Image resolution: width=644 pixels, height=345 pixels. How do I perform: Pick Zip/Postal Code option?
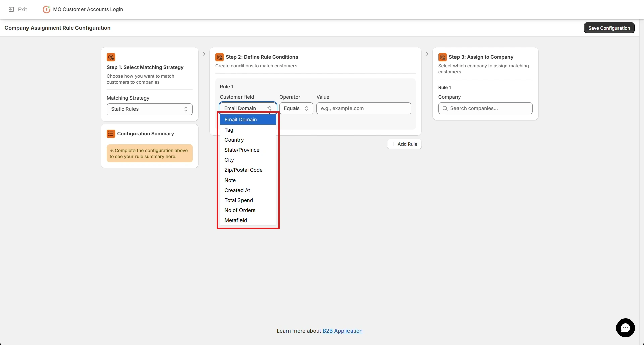[248, 170]
